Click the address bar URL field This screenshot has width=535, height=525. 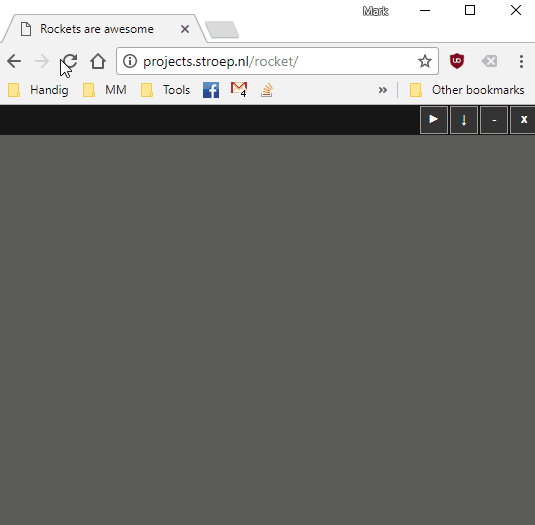tap(277, 61)
